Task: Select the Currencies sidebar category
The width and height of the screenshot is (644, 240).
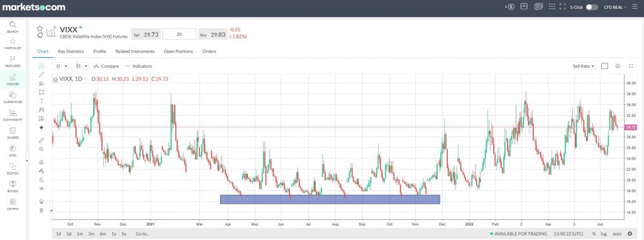Action: point(13,97)
